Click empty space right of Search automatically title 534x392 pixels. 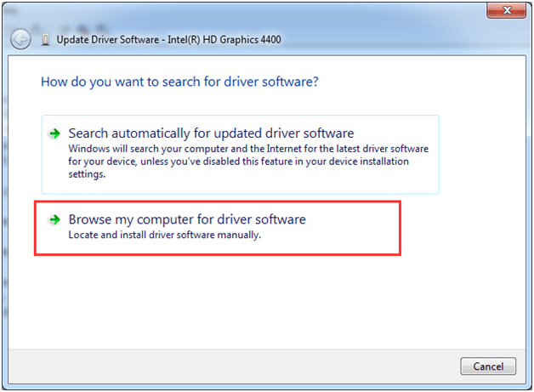tap(395, 134)
